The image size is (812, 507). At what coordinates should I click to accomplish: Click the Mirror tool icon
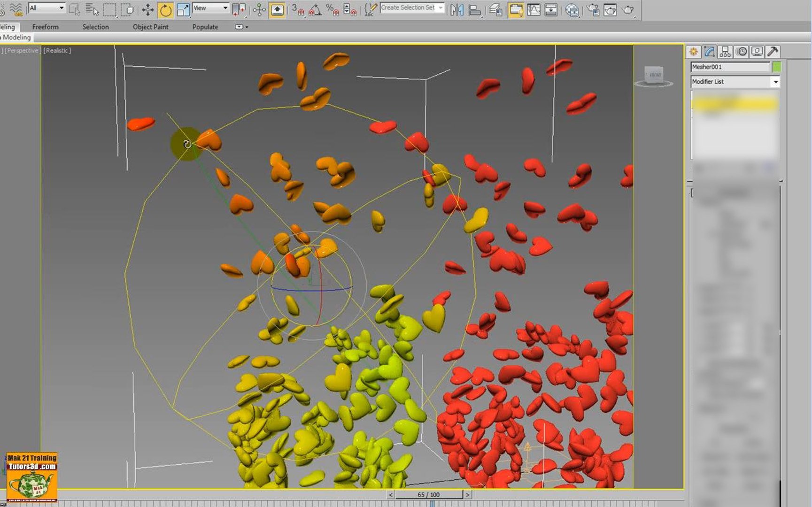tap(456, 9)
